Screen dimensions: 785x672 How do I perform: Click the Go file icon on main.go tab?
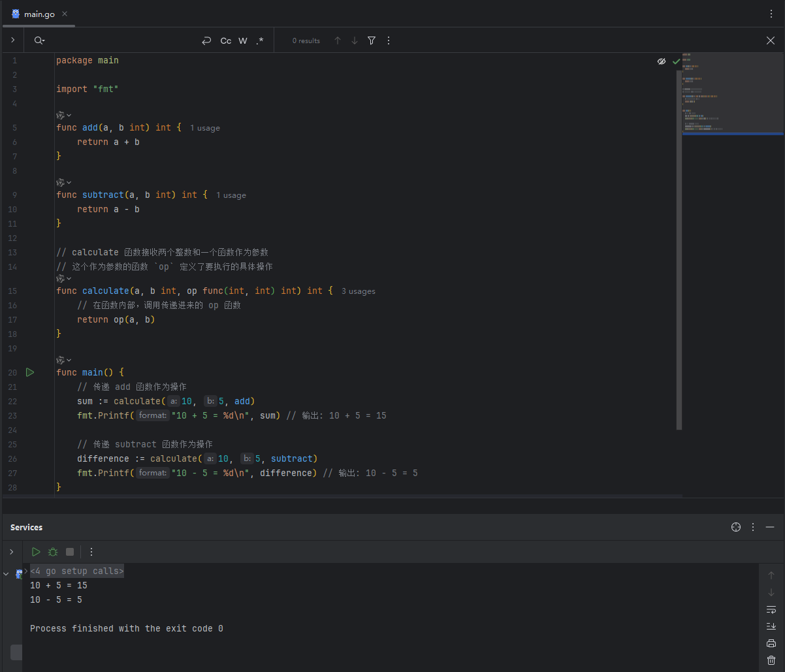(16, 14)
